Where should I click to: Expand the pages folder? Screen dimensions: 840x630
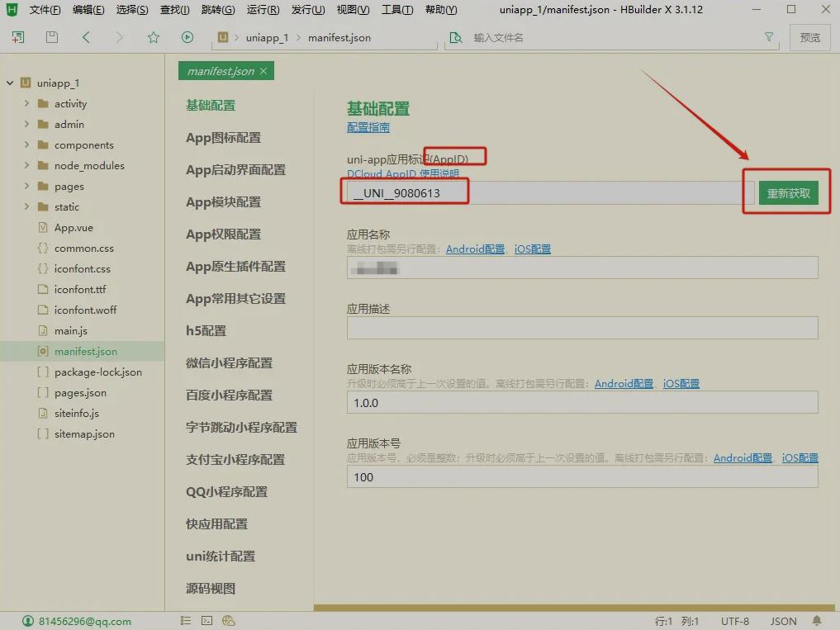26,186
